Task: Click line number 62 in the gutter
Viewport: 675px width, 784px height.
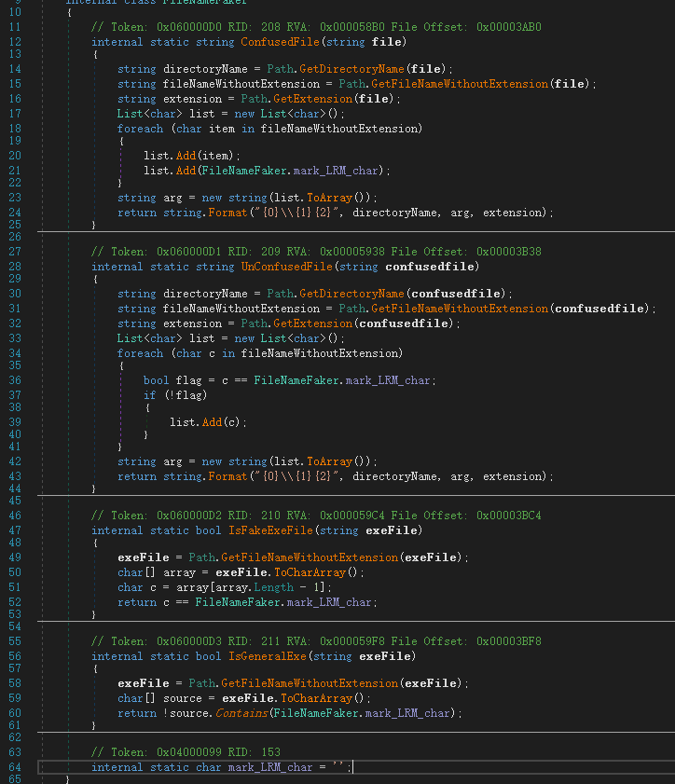Action: [15, 737]
